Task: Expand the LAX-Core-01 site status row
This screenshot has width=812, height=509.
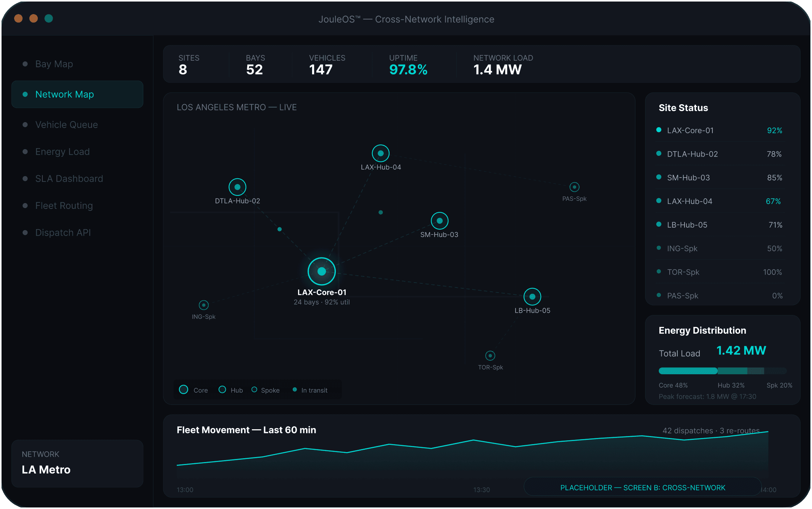Action: pos(720,130)
